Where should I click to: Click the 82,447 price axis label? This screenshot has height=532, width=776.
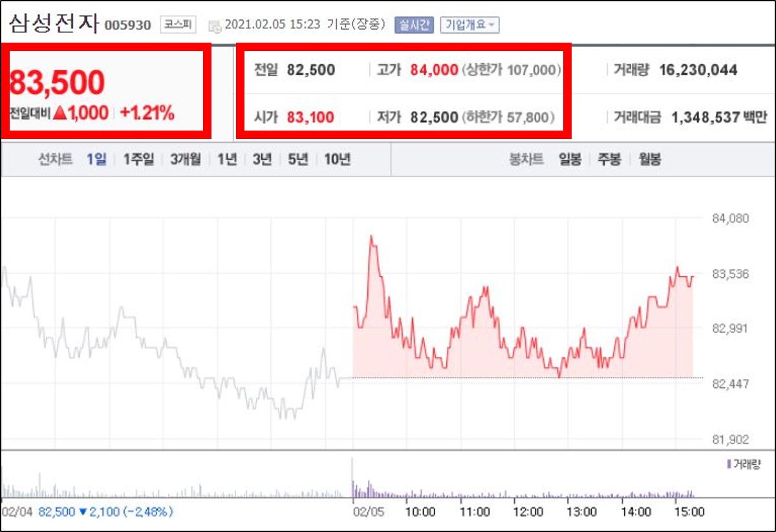730,384
